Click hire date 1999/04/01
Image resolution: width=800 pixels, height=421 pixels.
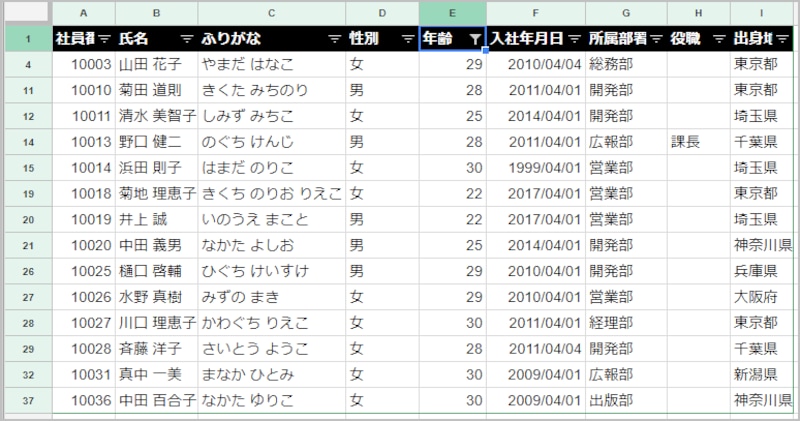(536, 168)
